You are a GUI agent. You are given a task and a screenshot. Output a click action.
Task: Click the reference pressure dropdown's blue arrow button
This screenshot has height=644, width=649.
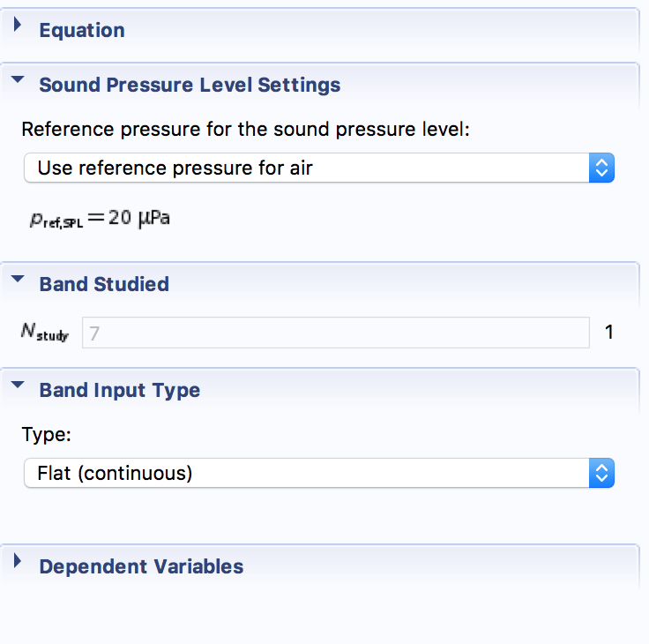[601, 168]
